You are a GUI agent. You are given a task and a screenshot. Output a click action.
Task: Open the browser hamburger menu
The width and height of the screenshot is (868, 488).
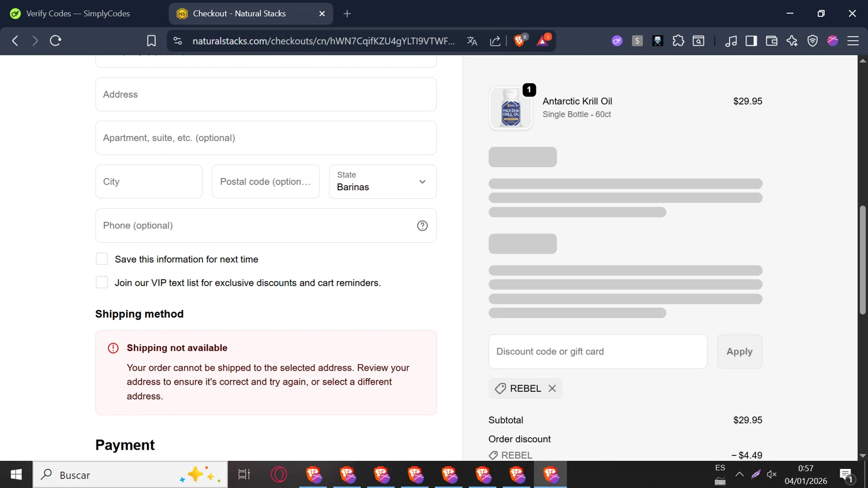[x=853, y=40]
